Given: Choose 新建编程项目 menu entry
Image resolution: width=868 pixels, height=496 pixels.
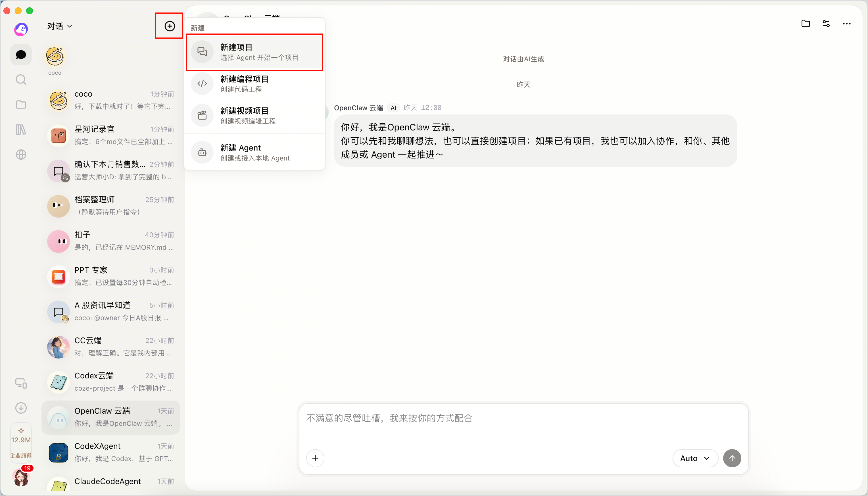Looking at the screenshot, I should tap(254, 84).
